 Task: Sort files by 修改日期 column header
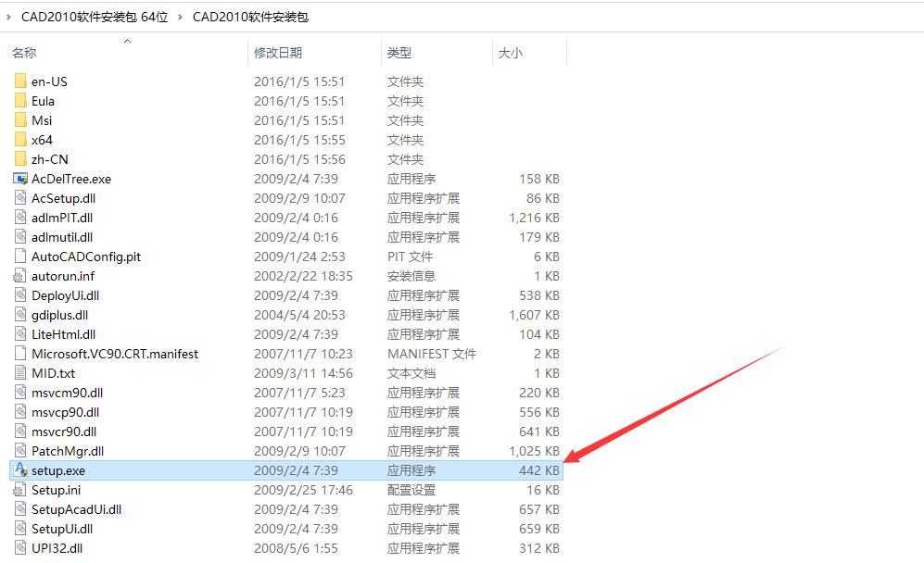[278, 53]
